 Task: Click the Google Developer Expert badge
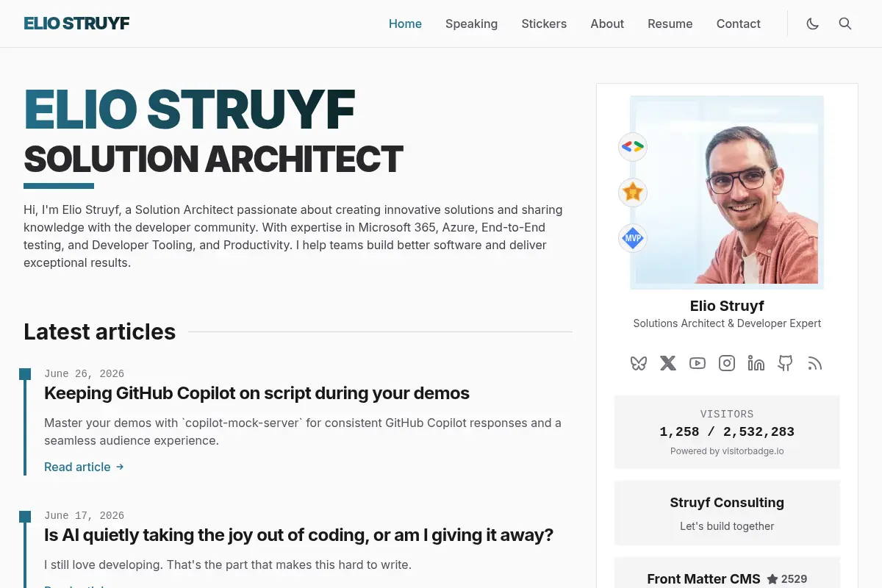tap(633, 146)
